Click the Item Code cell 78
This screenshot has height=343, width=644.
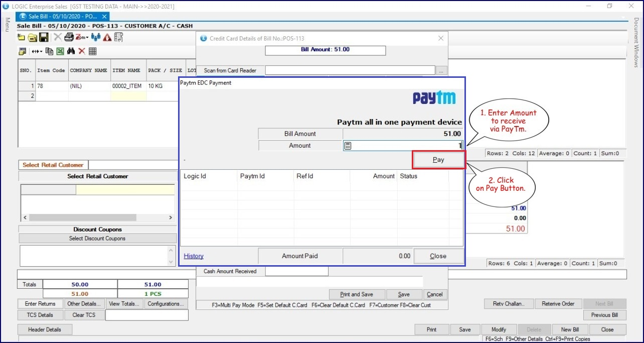[51, 86]
